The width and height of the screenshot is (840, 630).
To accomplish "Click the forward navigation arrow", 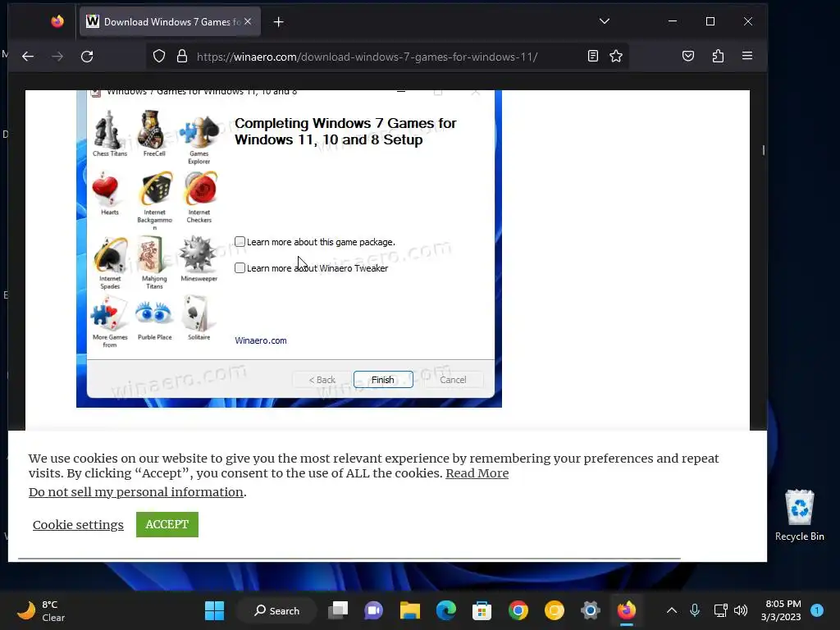I will pos(57,57).
